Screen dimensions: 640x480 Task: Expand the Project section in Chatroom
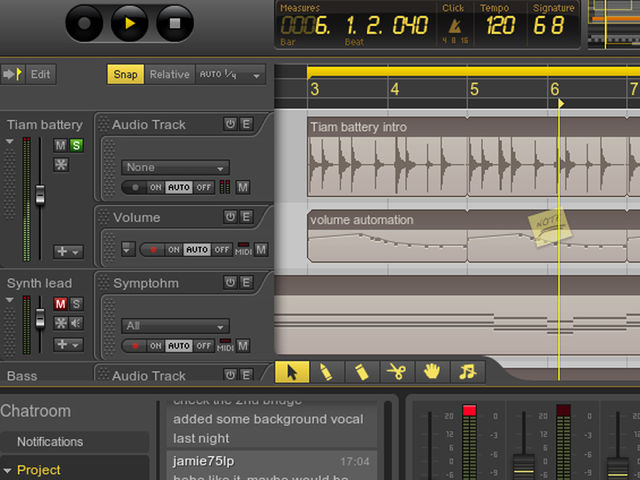(x=7, y=471)
